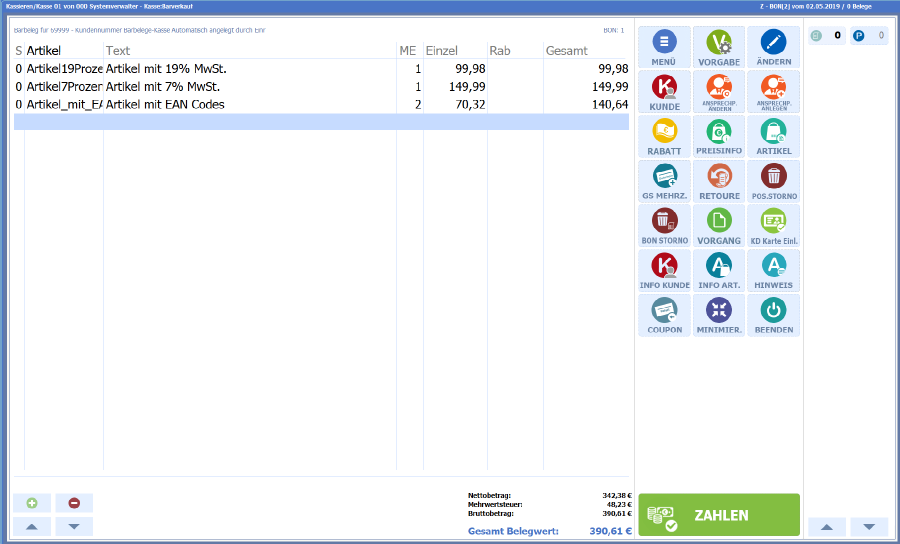Open the VORGANG document icon
The width and height of the screenshot is (900, 544).
pos(719,225)
